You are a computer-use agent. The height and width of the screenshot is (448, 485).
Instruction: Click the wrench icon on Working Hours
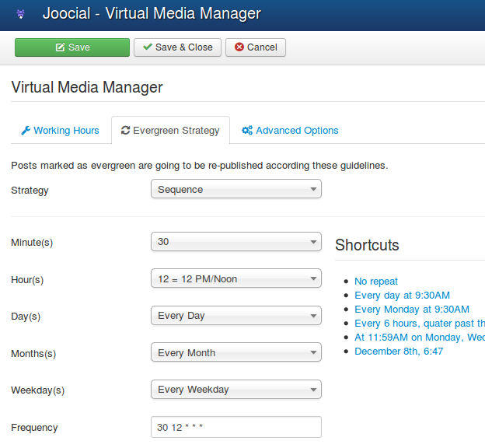26,131
